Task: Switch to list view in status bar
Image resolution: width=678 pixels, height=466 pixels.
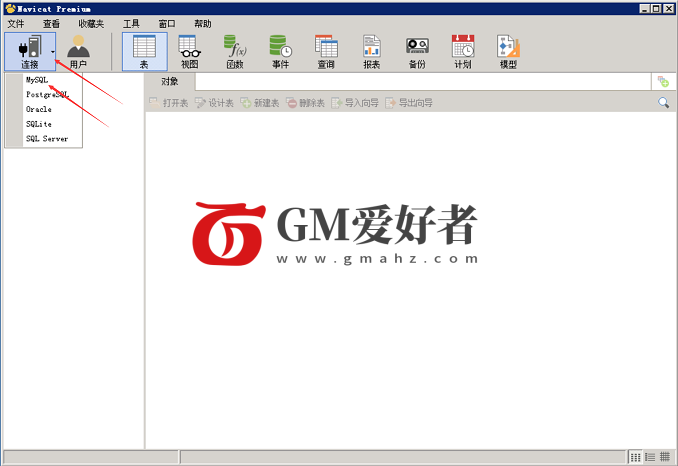Action: click(x=650, y=457)
